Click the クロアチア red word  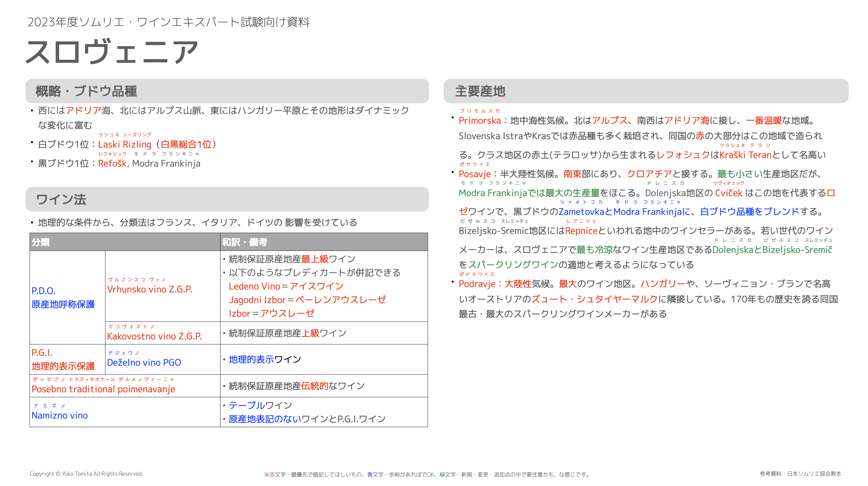[649, 174]
